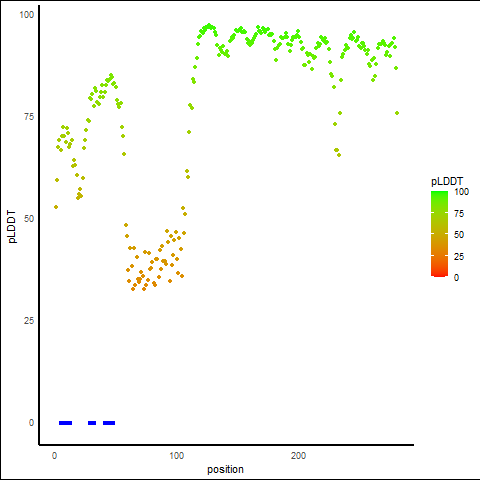480x480 pixels.
Task: Click the legend value label 25
Action: (x=459, y=257)
